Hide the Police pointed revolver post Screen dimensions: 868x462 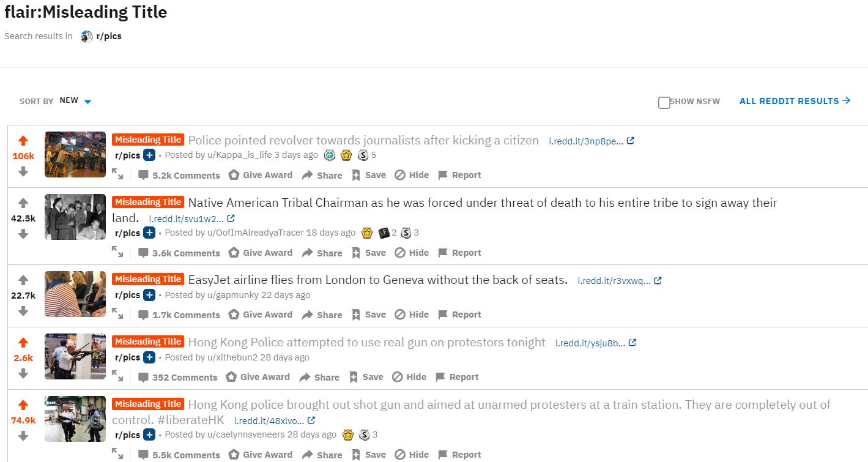click(x=412, y=175)
